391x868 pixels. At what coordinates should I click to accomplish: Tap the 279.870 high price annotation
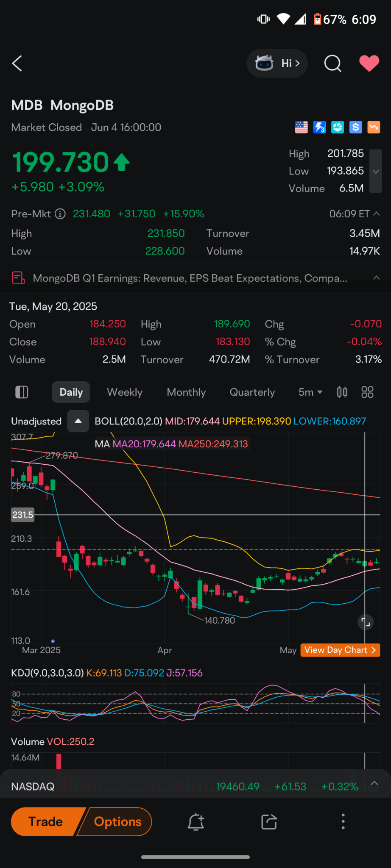point(62,456)
